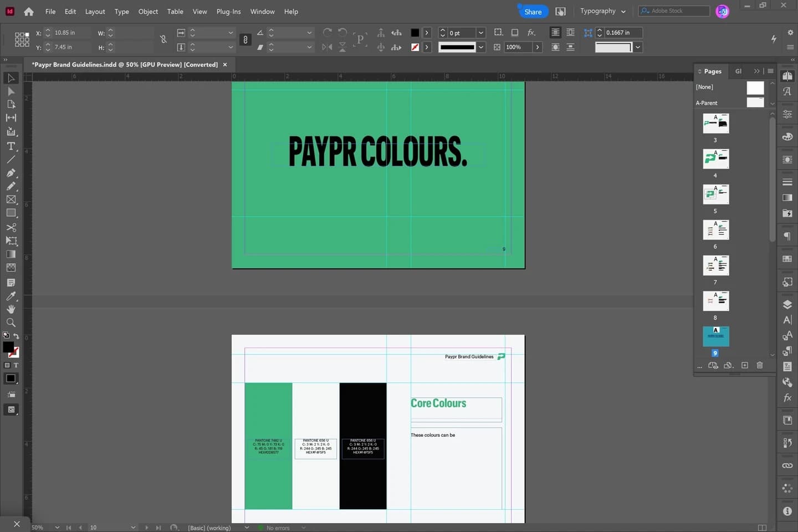This screenshot has width=798, height=532.
Task: Toggle constrain proportions chain link
Action: pyautogui.click(x=245, y=40)
